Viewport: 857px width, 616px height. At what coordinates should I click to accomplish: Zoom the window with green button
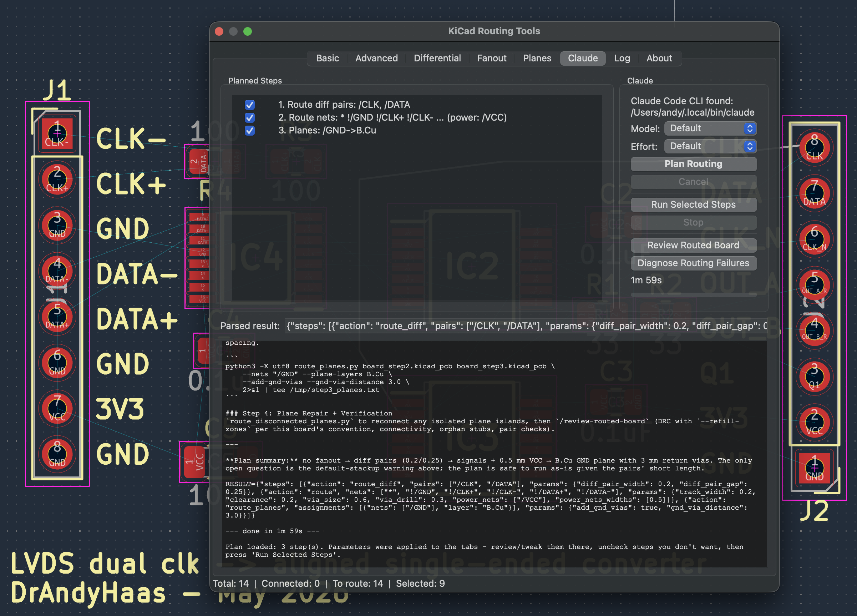pyautogui.click(x=248, y=31)
